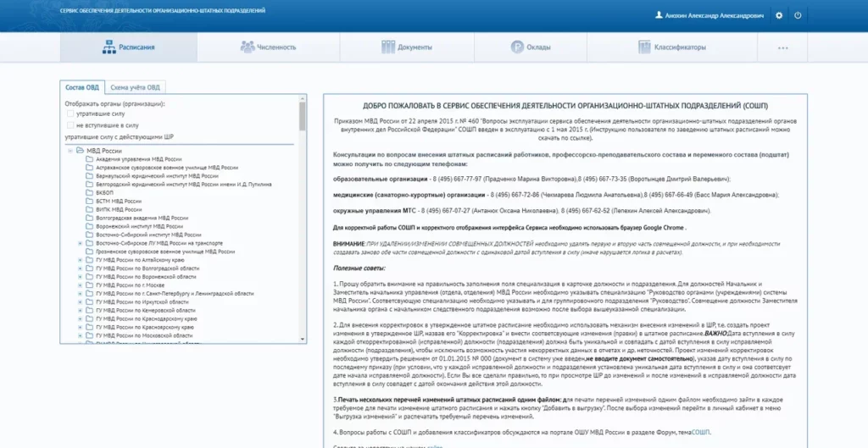Select ГУ МВД России по Красноярскому краю
868x448 pixels.
click(146, 328)
